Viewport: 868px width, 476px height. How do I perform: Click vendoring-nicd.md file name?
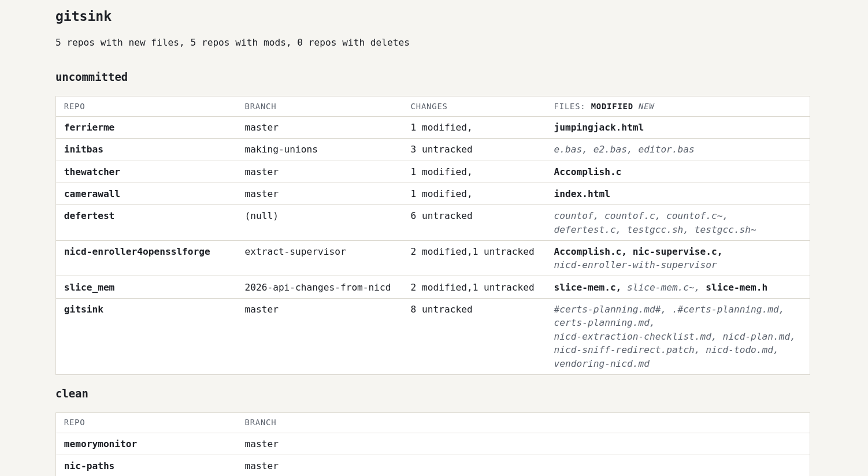pyautogui.click(x=602, y=363)
